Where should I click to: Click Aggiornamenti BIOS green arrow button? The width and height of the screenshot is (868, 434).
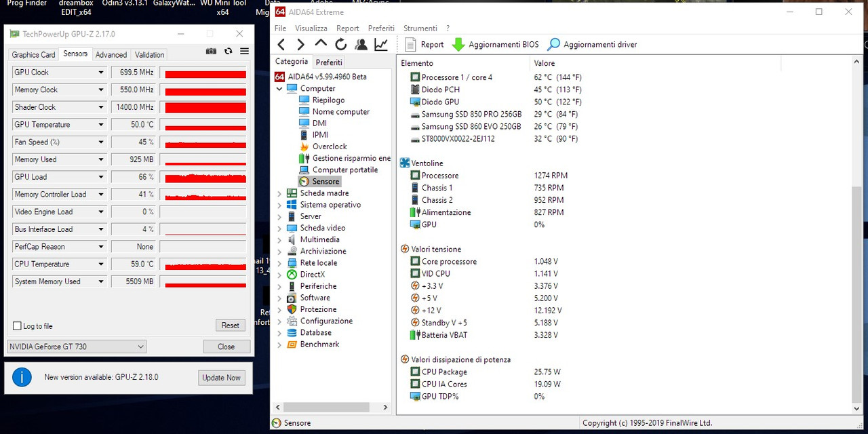pos(495,45)
